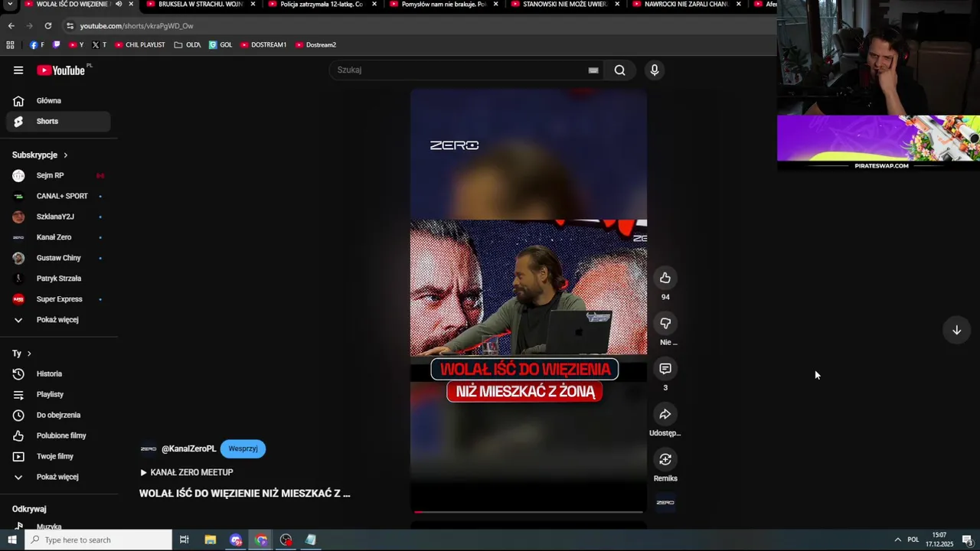Open the GOL bookmark
This screenshot has width=980, height=551.
[220, 45]
